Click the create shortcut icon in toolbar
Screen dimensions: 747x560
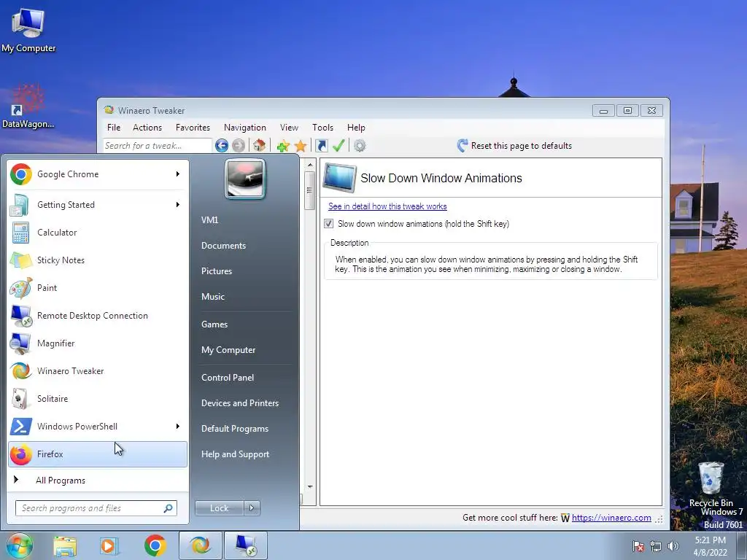coord(322,146)
